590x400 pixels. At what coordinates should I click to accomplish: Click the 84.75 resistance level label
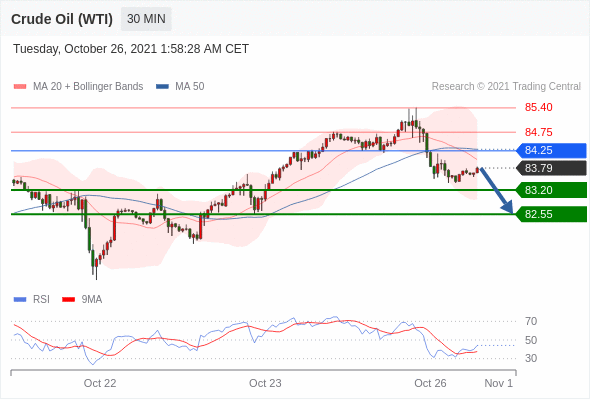538,132
